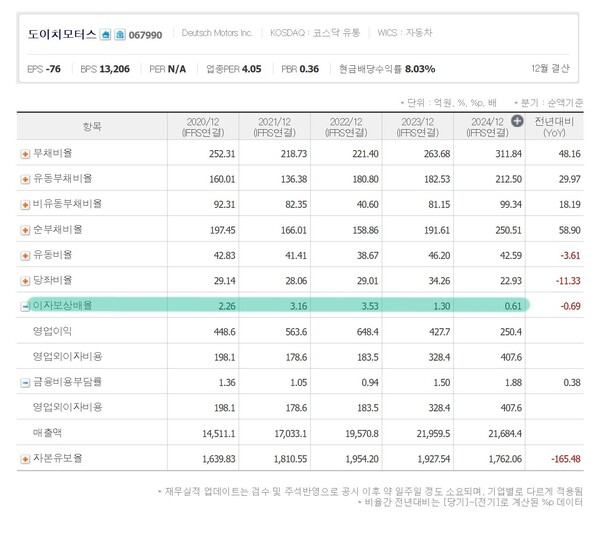This screenshot has height=533, width=600.
Task: Click the blue home icon beside 도이치모터스
Action: (x=105, y=35)
